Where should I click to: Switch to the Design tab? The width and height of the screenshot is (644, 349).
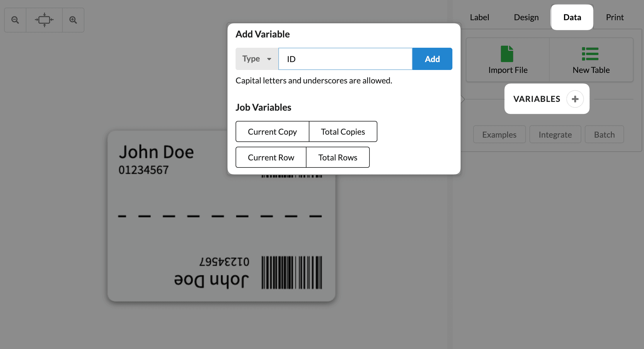[526, 17]
